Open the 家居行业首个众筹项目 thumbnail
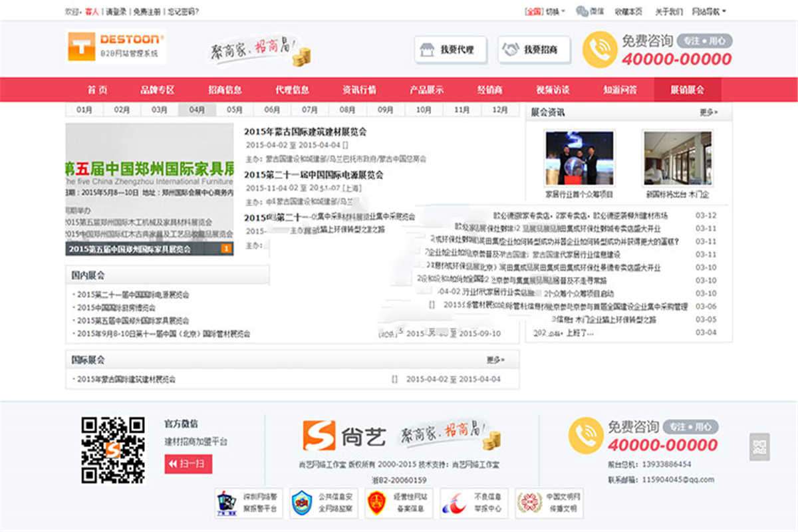Image resolution: width=798 pixels, height=532 pixels. tap(579, 159)
